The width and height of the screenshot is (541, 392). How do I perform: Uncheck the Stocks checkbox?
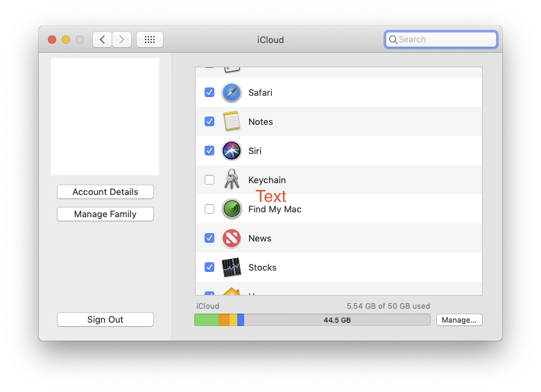(209, 267)
